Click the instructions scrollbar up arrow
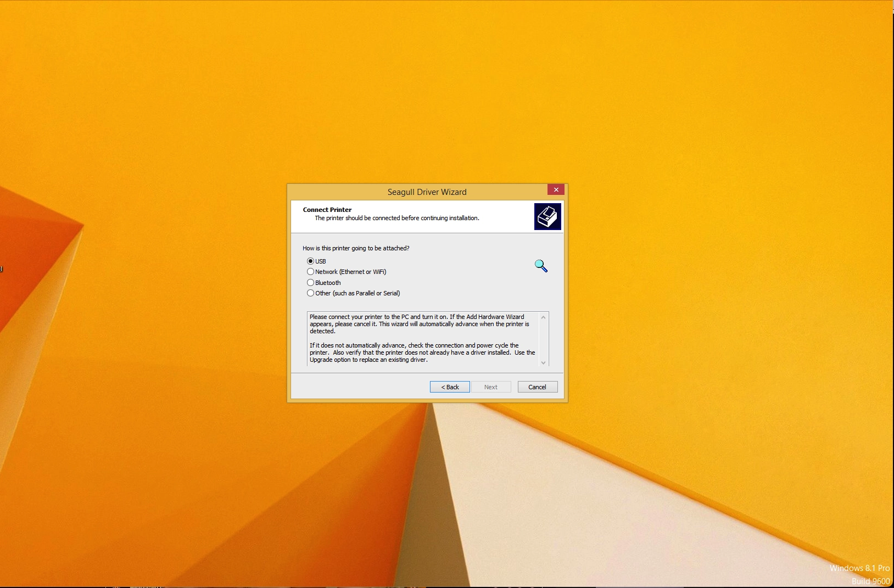 [544, 317]
